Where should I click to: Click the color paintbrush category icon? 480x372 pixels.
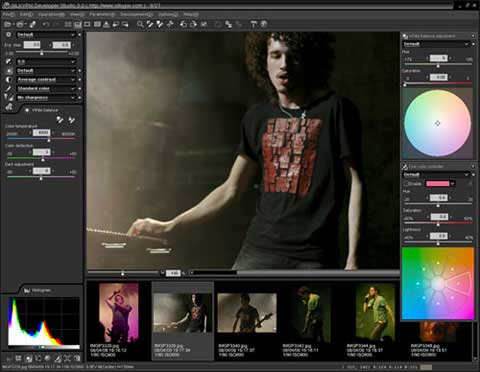9,89
